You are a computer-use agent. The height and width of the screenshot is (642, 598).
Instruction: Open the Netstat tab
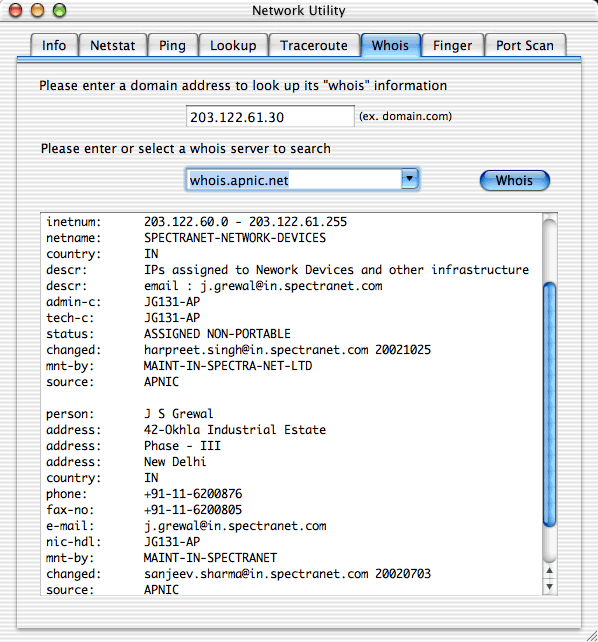click(113, 45)
